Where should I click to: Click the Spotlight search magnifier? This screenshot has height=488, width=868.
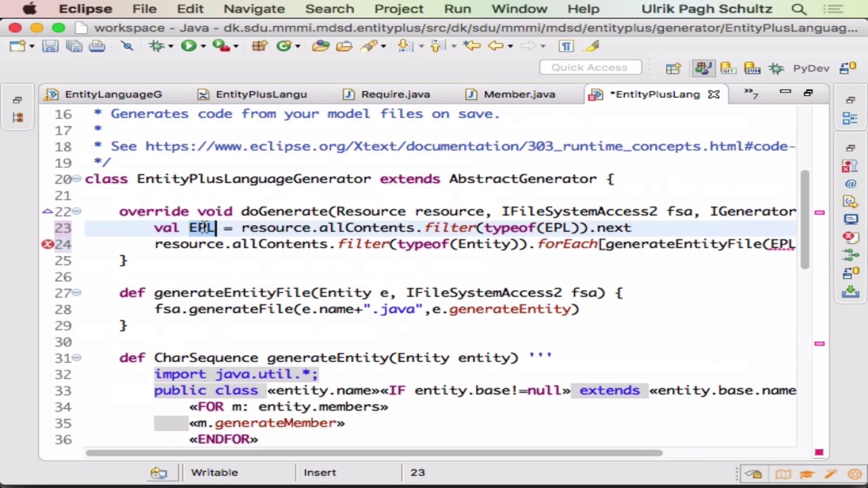pyautogui.click(x=799, y=9)
